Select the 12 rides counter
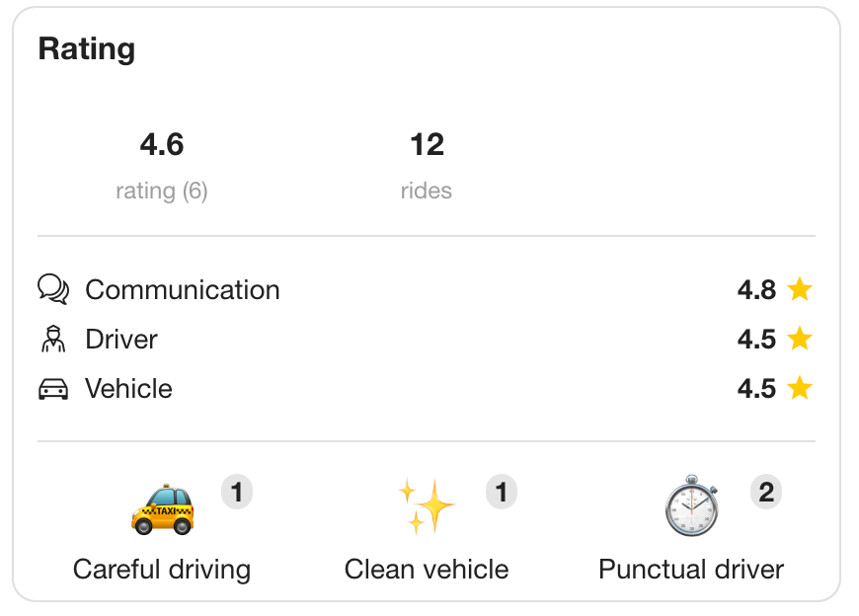The width and height of the screenshot is (859, 616). click(x=427, y=144)
